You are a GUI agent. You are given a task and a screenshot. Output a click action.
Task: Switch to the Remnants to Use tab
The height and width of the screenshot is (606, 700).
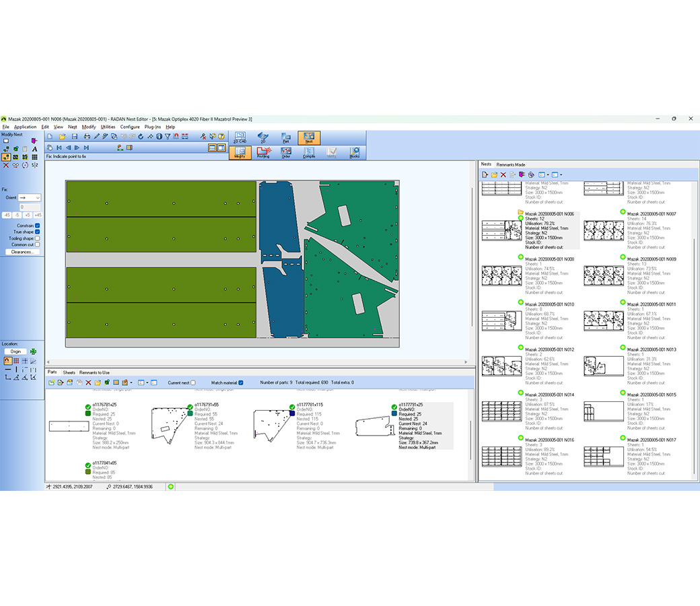point(94,372)
